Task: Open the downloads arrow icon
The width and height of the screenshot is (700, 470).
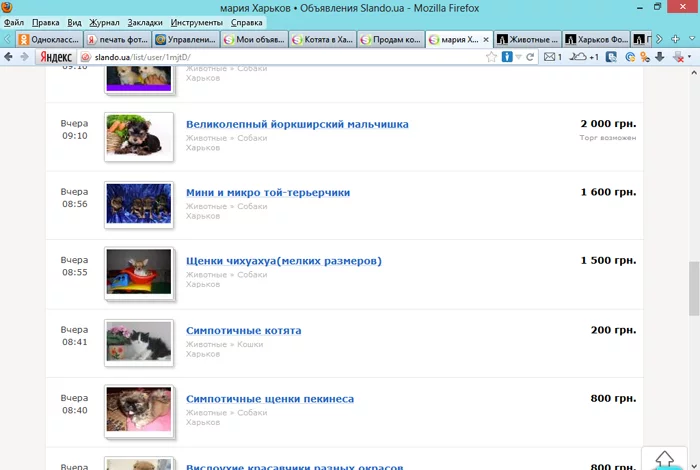Action: point(660,58)
